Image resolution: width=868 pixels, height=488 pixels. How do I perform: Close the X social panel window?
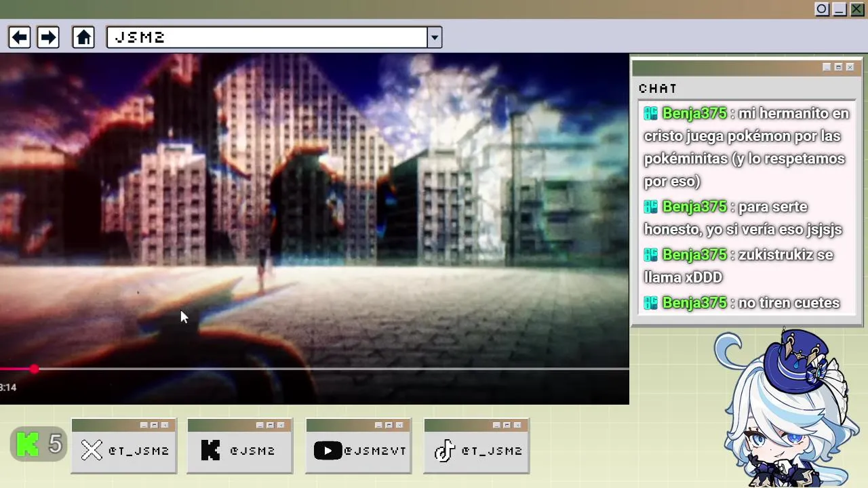pyautogui.click(x=165, y=425)
